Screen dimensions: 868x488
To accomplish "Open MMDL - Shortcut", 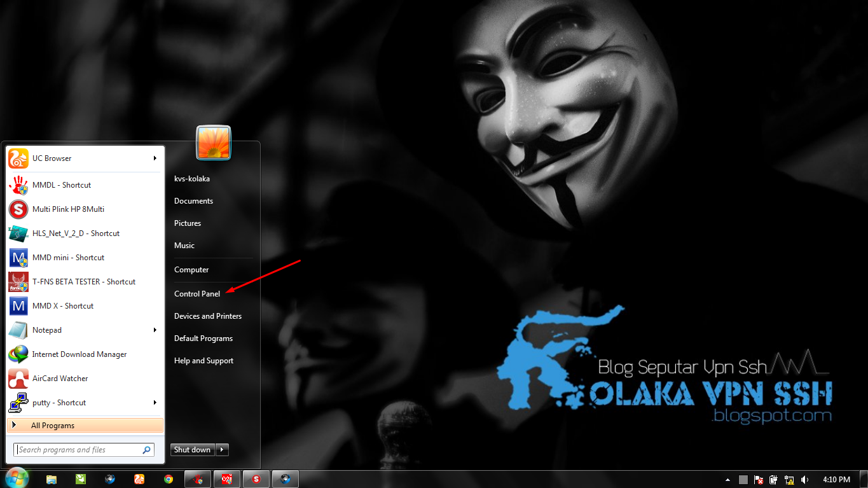I will [x=62, y=185].
